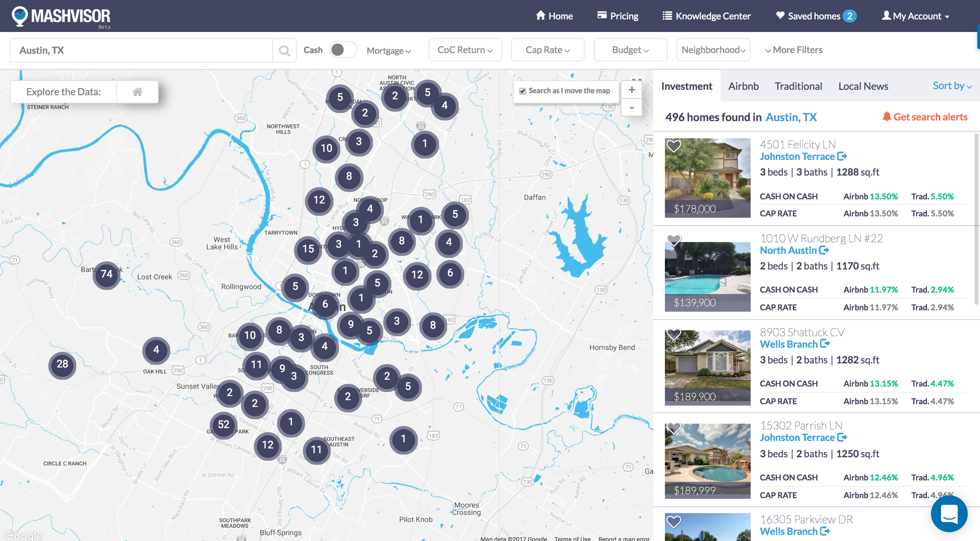The image size is (980, 541).
Task: Click the map cluster marker labeled 74
Action: pyautogui.click(x=107, y=274)
